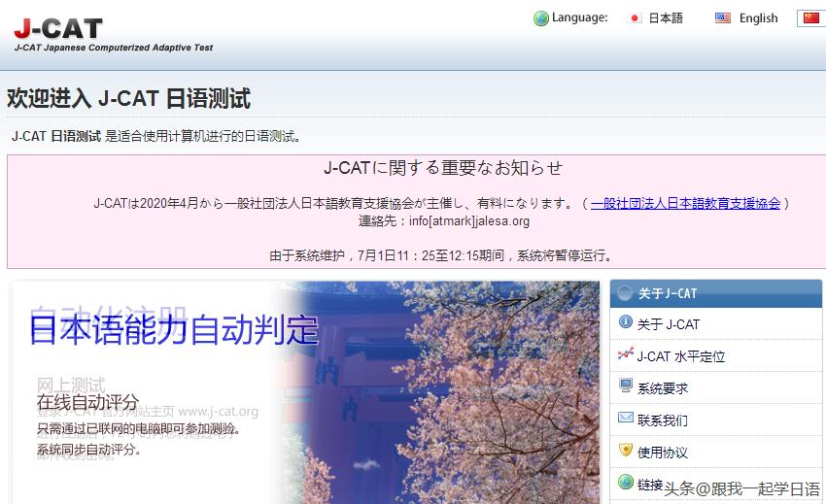Open the 一般社団法人日本語教育支援協会 link
Image resolution: width=826 pixels, height=504 pixels.
pyautogui.click(x=685, y=203)
